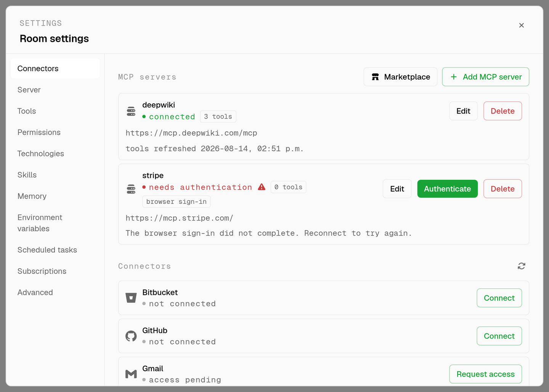Edit the deepwiki server

(x=463, y=111)
